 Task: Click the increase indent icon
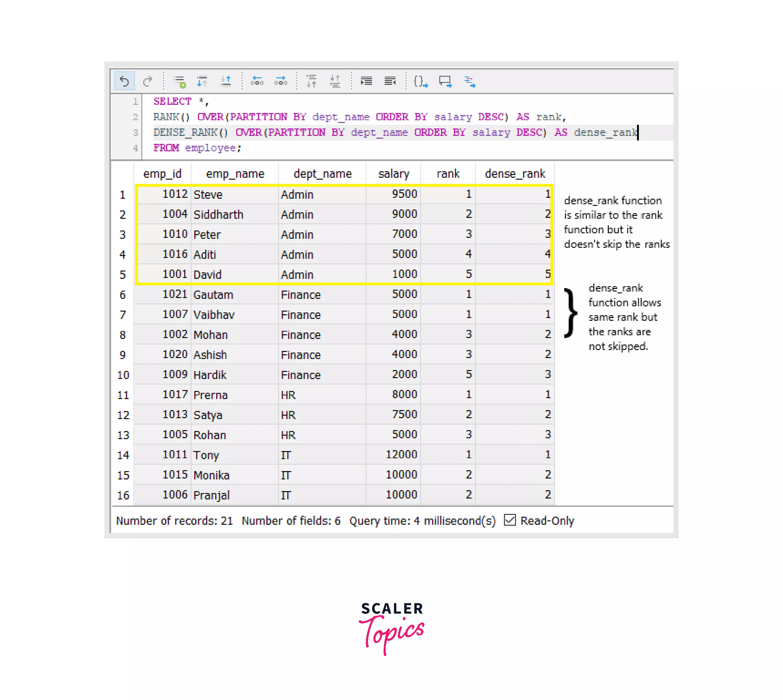[x=366, y=81]
